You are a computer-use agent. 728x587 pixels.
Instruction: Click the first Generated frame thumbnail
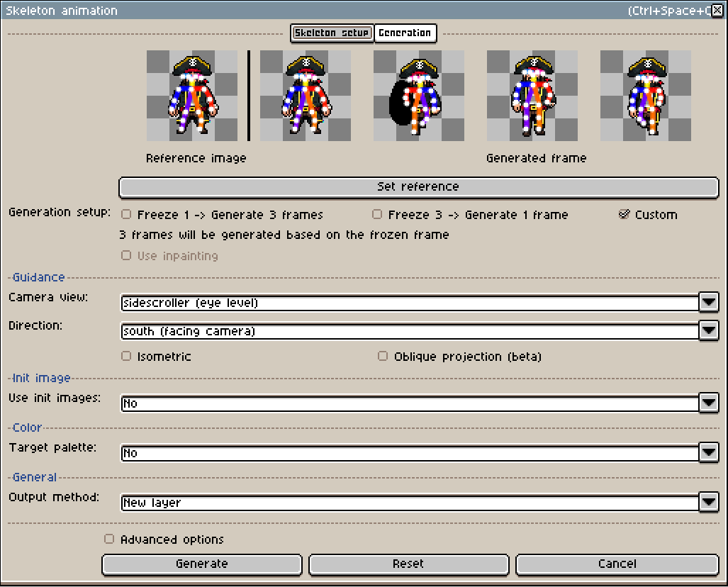pos(305,96)
